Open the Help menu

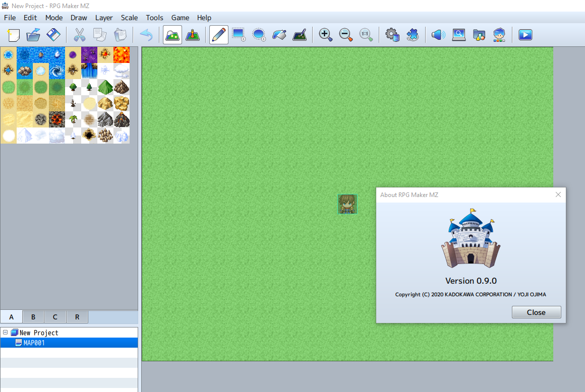204,18
